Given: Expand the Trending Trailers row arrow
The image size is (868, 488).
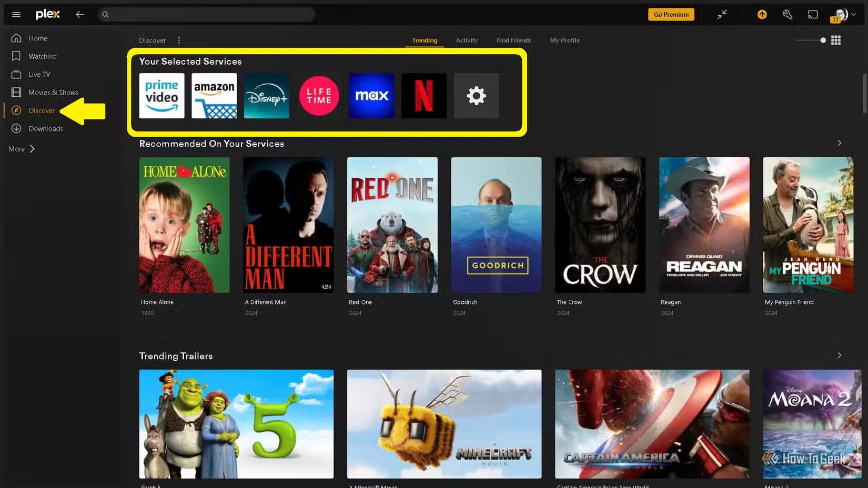Looking at the screenshot, I should pyautogui.click(x=839, y=355).
